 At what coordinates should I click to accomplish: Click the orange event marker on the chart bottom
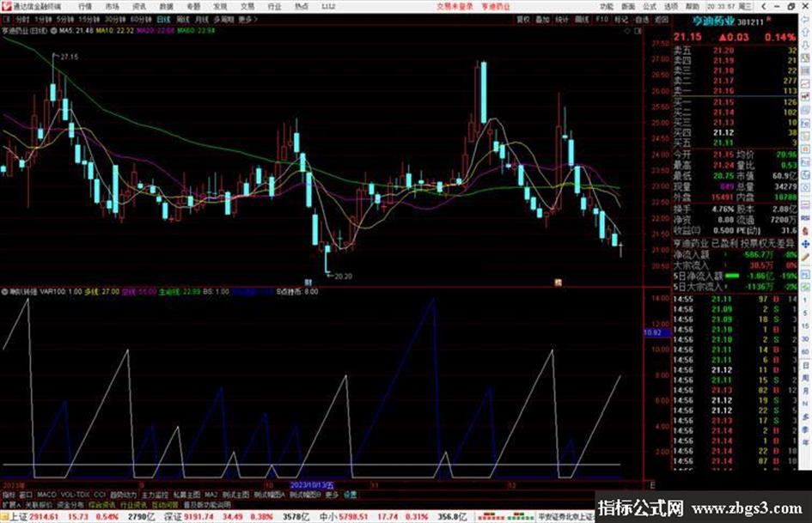[x=559, y=283]
